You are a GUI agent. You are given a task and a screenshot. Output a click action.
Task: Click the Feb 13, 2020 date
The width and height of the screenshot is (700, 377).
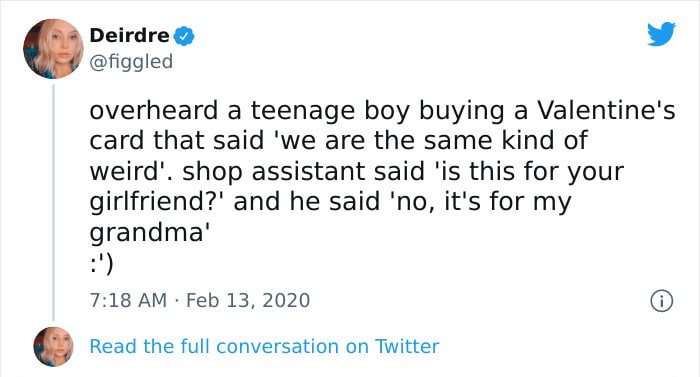[248, 300]
